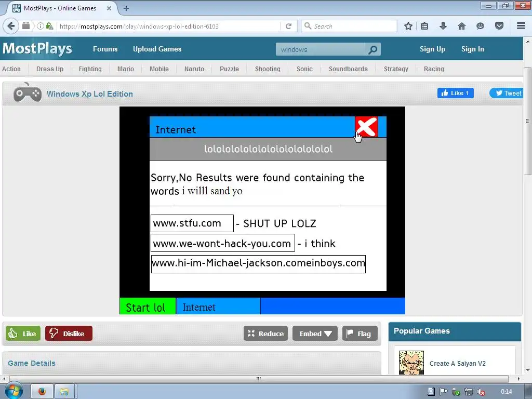Click the reload page icon

point(288,26)
